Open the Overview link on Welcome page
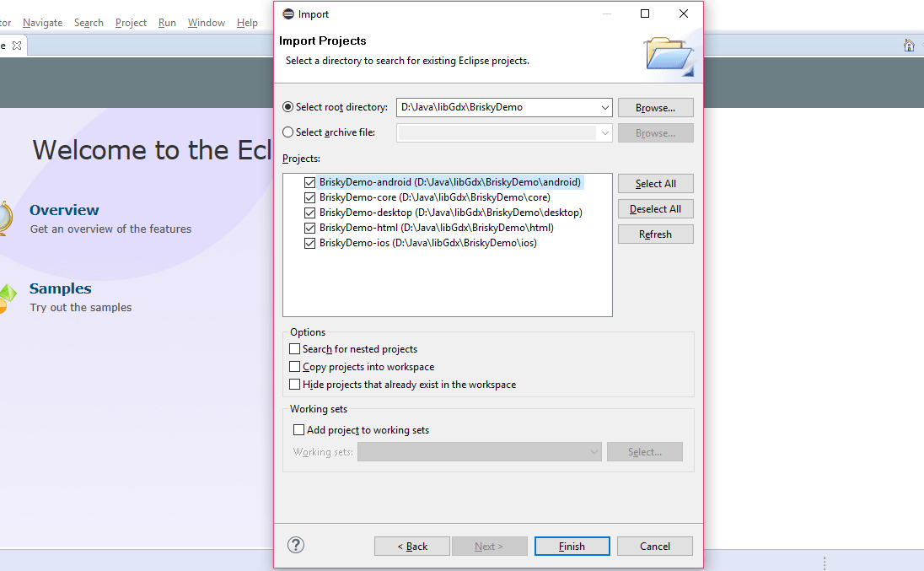 click(64, 210)
